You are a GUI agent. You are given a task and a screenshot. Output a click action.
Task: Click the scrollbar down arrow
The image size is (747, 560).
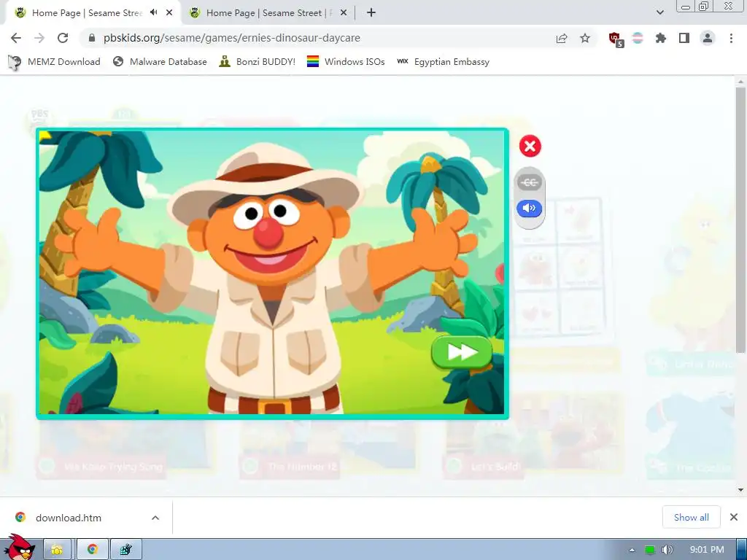740,489
